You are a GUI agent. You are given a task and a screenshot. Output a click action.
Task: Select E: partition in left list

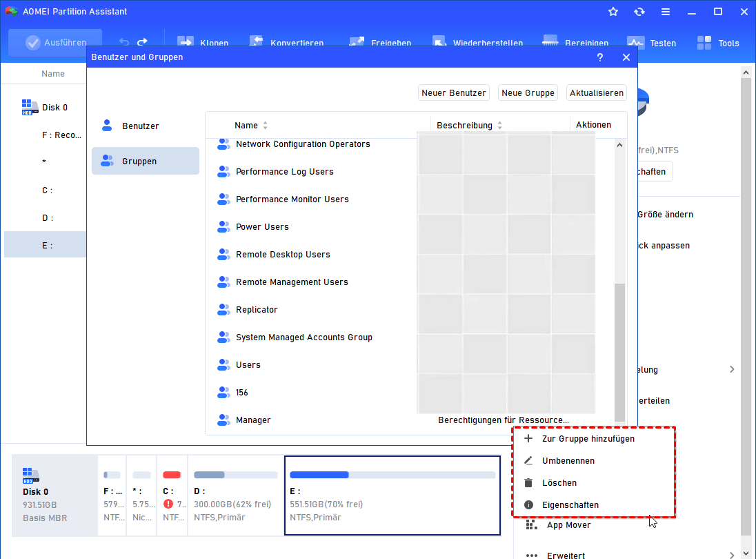point(45,246)
